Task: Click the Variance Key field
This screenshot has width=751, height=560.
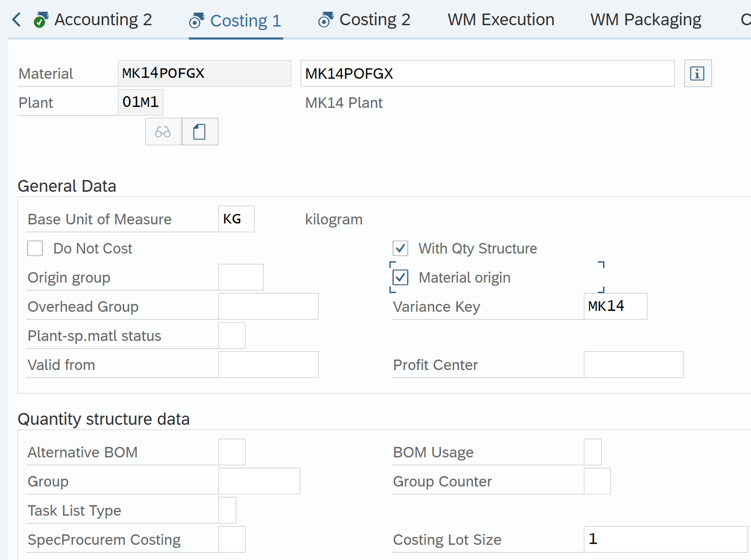Action: click(615, 307)
